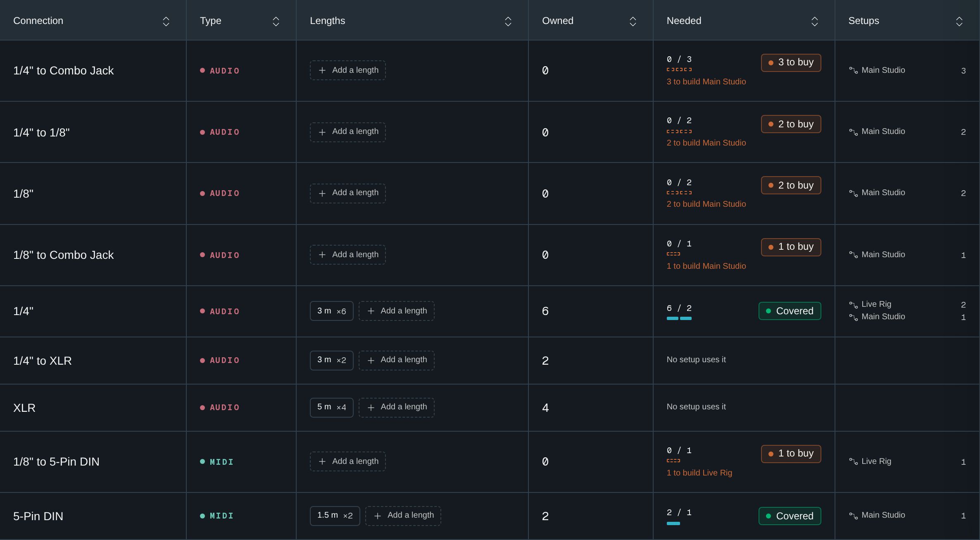Open the 5 m ×4 length chip

pos(331,407)
